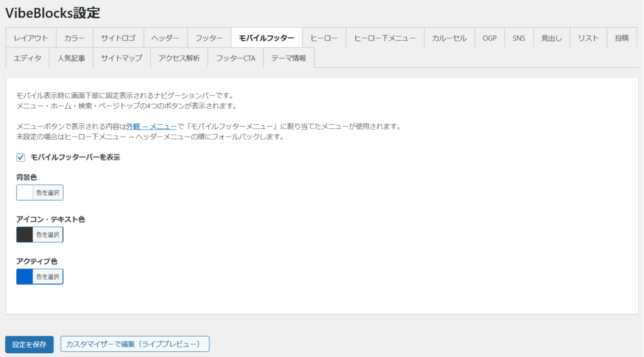Toggle モバイルフッターバーを表示 checkbox

coord(21,157)
